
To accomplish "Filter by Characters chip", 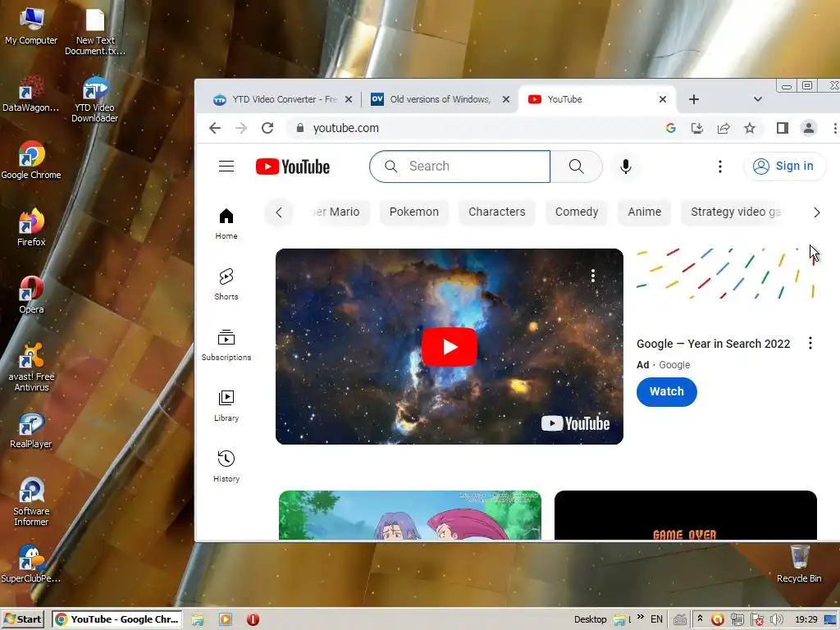I will point(496,212).
